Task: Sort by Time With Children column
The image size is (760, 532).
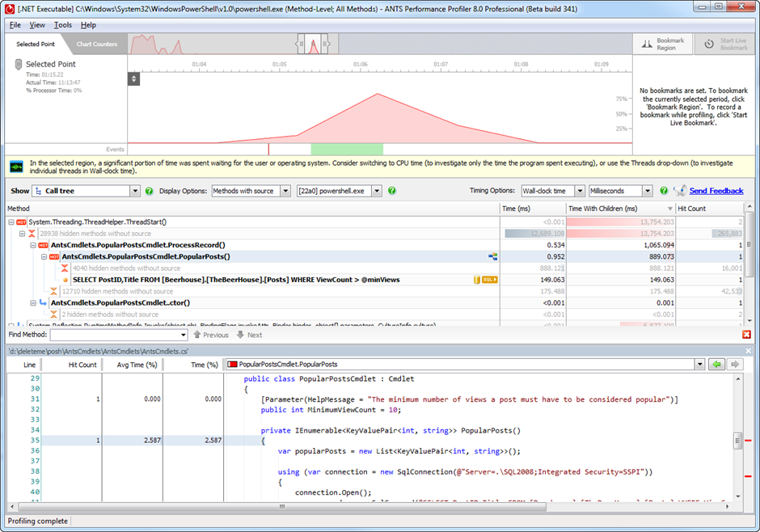Action: pyautogui.click(x=621, y=209)
